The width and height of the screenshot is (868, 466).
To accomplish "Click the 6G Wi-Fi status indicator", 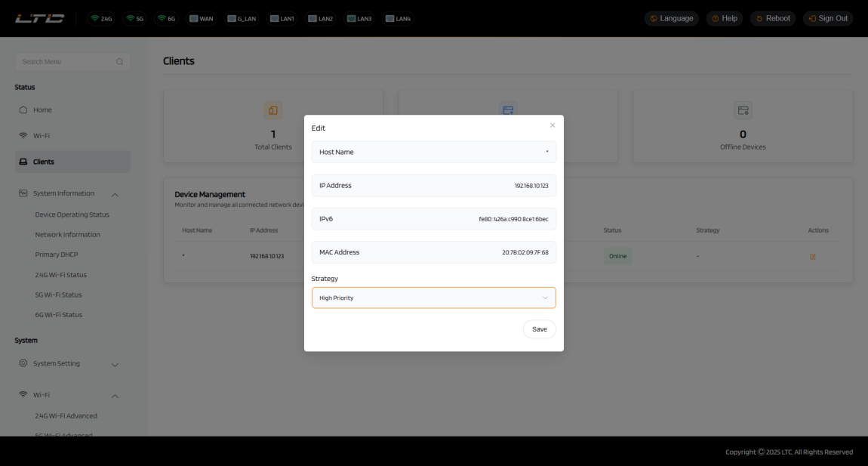I will click(x=166, y=18).
